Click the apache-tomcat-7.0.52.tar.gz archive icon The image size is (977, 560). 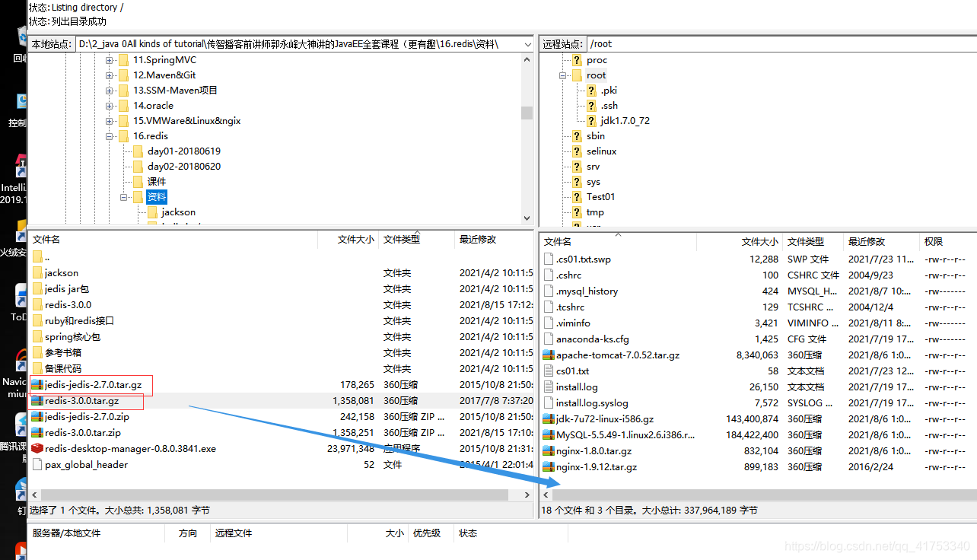pos(549,355)
